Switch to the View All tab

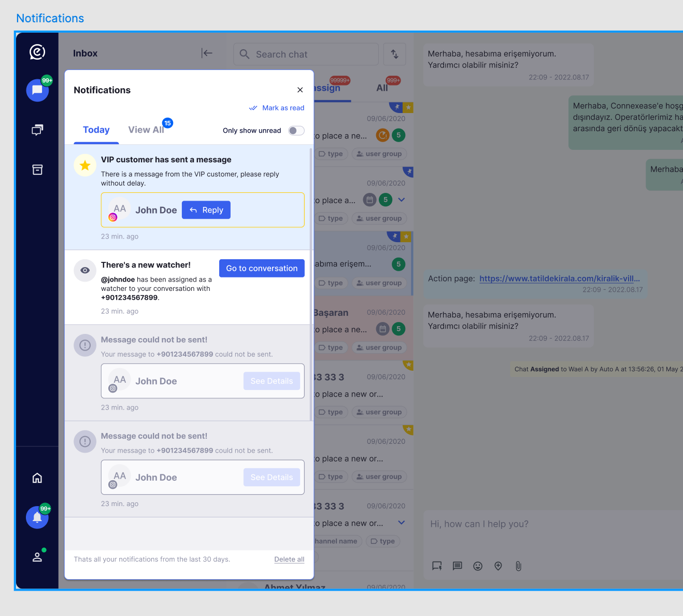coord(146,130)
